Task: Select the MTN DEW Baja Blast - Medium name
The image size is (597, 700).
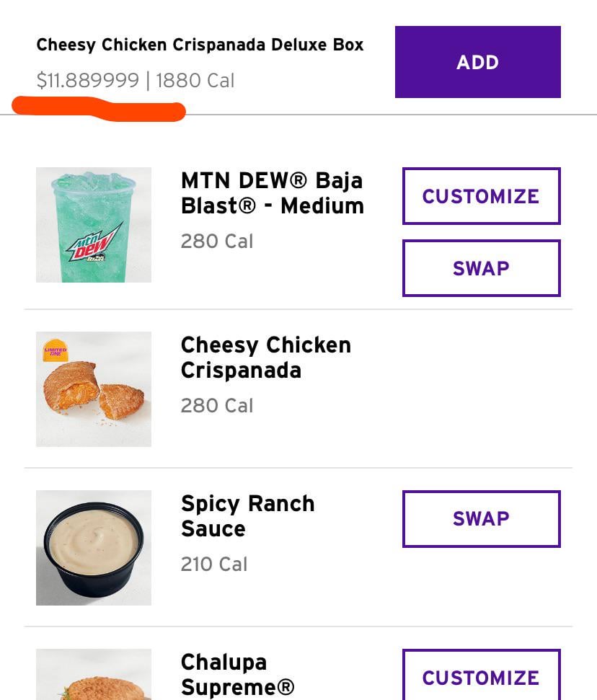Action: point(272,192)
